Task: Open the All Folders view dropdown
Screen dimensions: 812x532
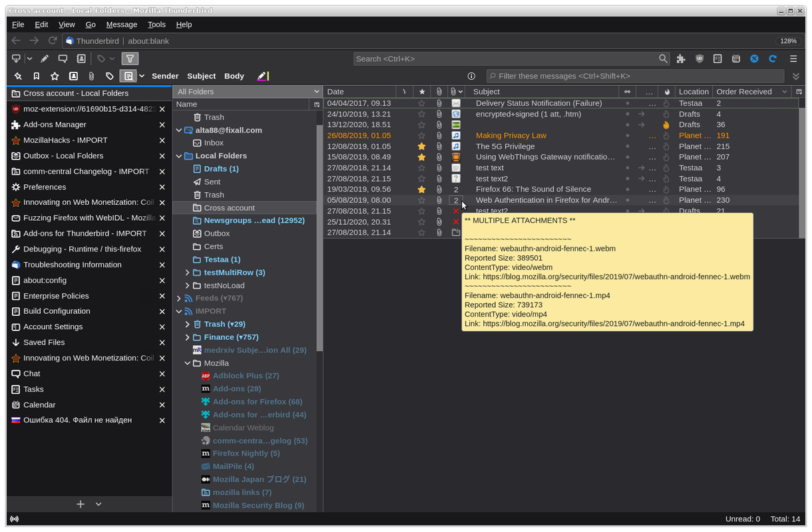Action: click(248, 92)
